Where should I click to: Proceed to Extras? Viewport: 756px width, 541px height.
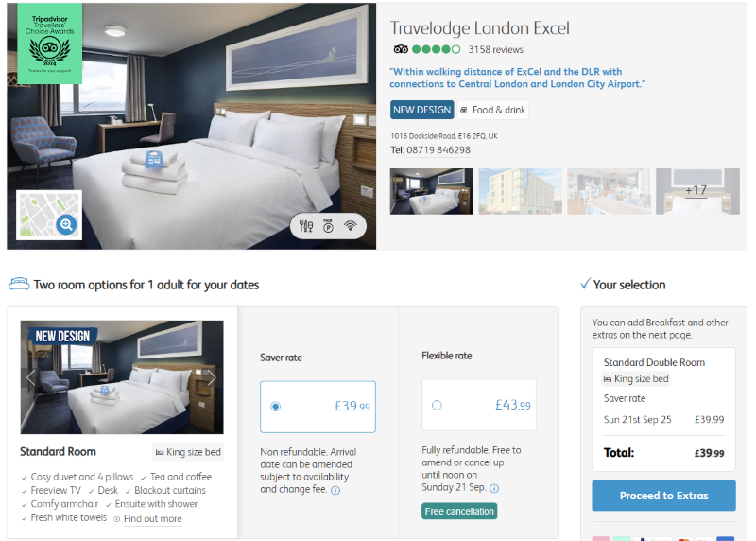(664, 496)
